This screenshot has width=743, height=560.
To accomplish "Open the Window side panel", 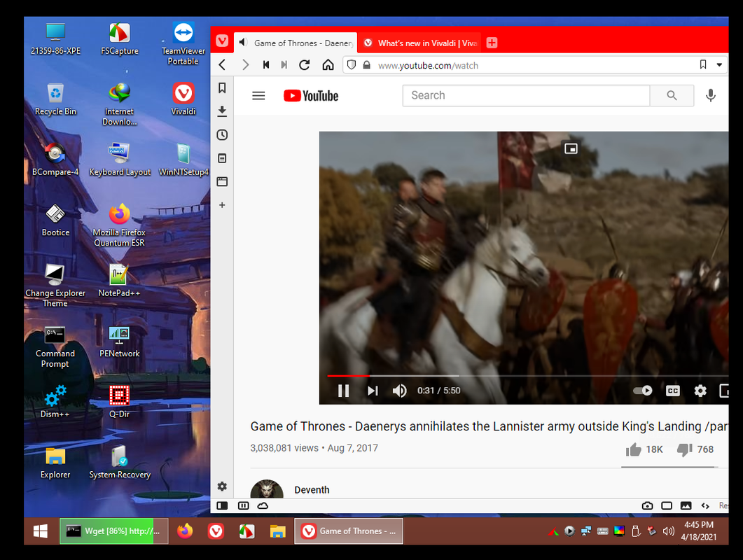I will pyautogui.click(x=222, y=181).
